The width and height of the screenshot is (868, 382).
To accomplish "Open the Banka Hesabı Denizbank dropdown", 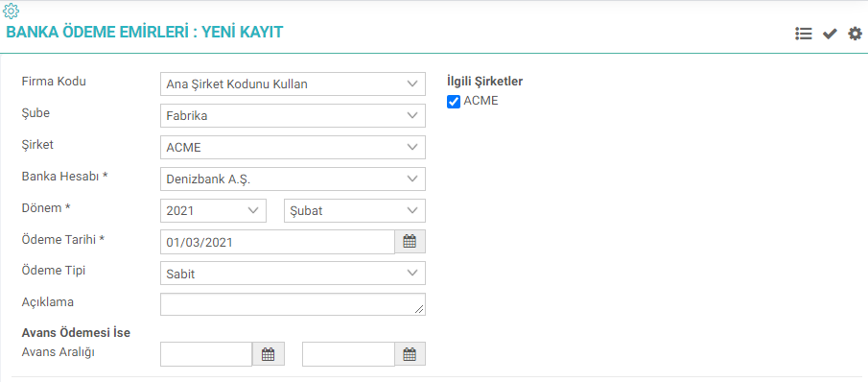I will click(x=293, y=179).
